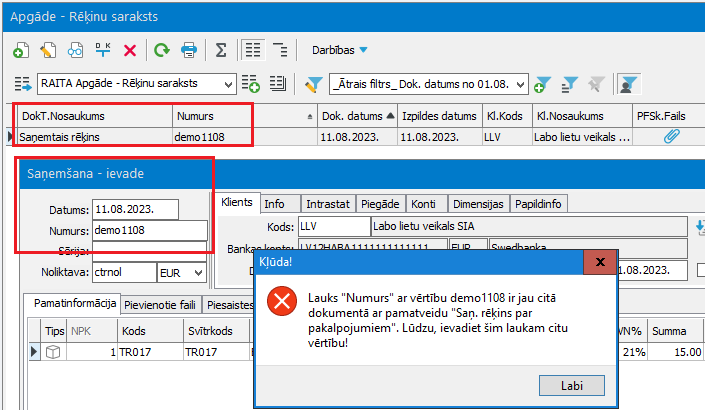Click the PFSk.Fails column header
The image size is (705, 410).
pos(669,116)
